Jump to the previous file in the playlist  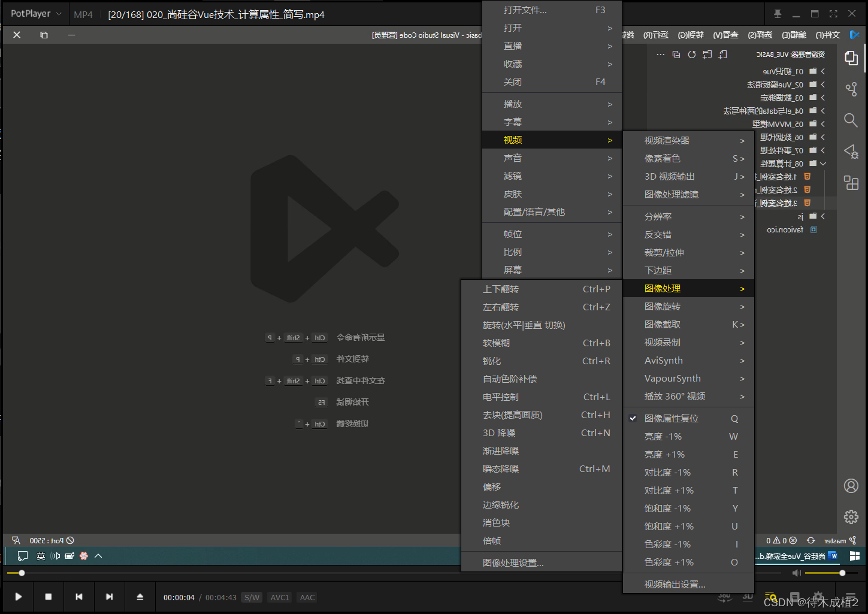(79, 597)
